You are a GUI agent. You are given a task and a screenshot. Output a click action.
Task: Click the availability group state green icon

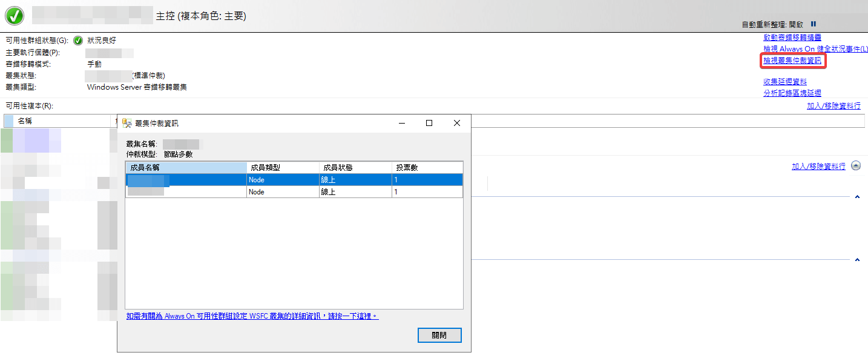[78, 41]
